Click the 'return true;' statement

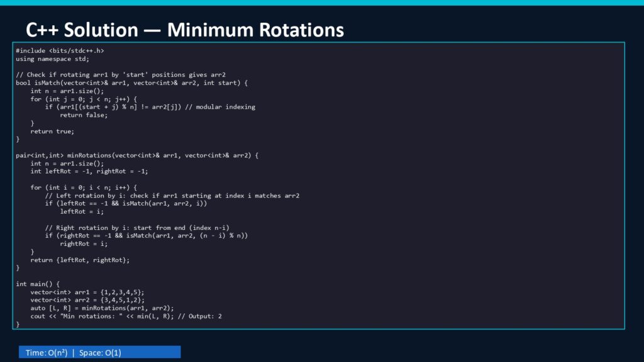(52, 131)
